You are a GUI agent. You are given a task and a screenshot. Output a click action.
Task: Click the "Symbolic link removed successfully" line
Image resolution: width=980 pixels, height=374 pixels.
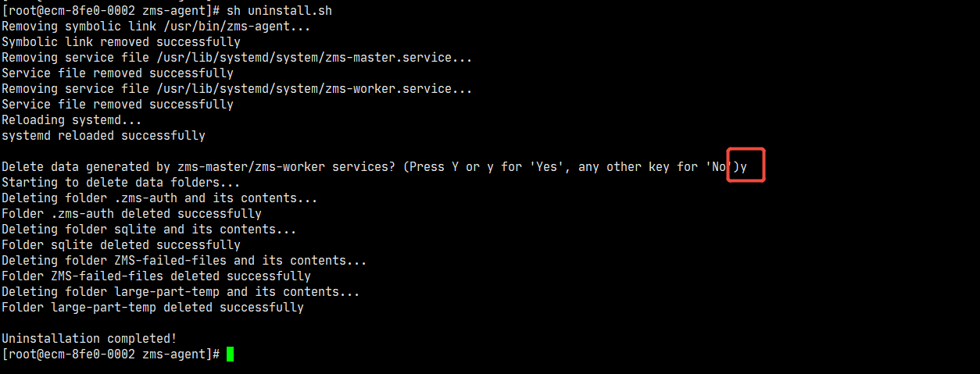tap(121, 42)
